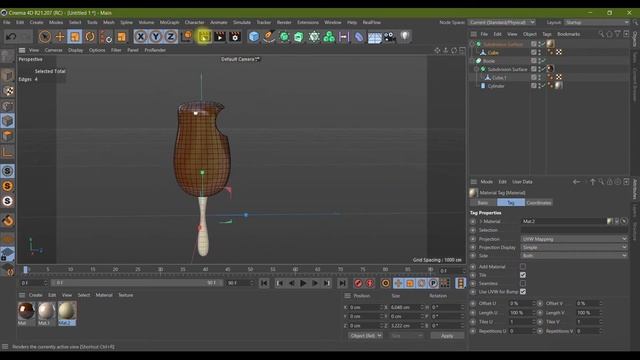Open the Create menu

[x=36, y=22]
